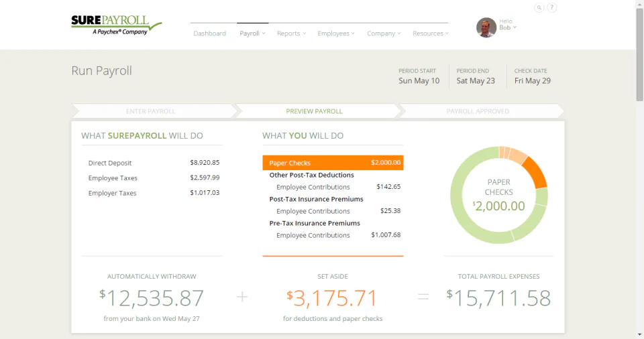Click the $12,535.87 automatically withdraw total
This screenshot has width=644, height=339.
[152, 298]
